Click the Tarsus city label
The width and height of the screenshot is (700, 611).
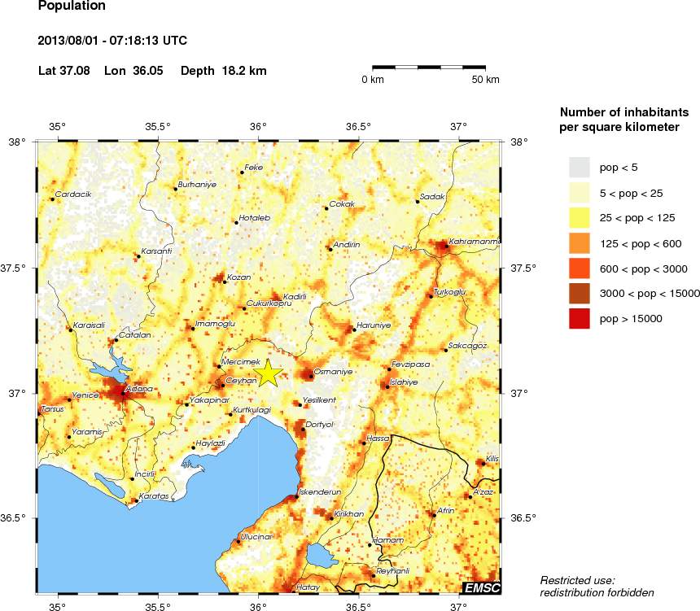click(53, 408)
